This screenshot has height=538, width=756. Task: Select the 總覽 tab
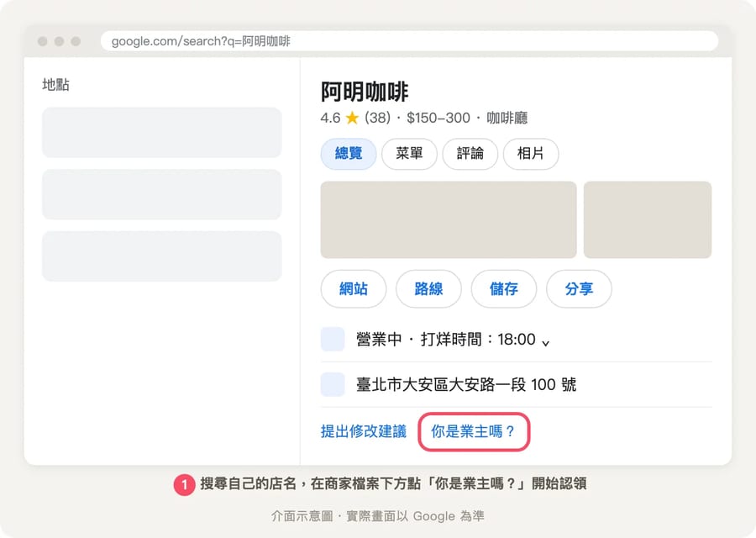click(349, 154)
